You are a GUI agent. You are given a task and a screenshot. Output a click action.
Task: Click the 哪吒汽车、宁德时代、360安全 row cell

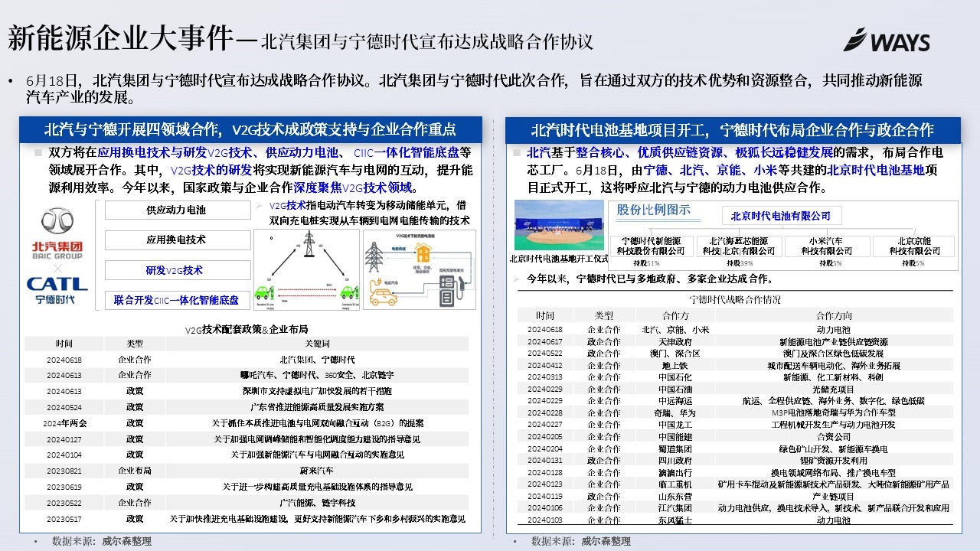[x=317, y=375]
